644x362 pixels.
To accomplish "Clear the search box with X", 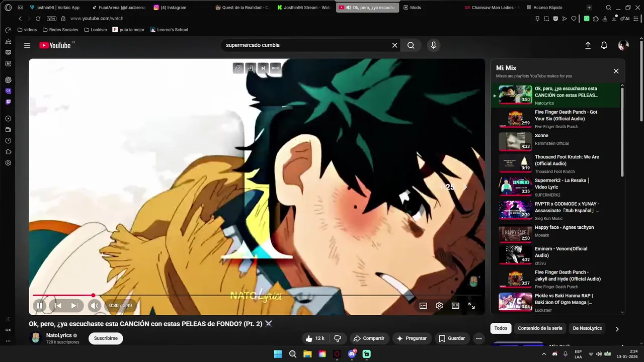I will pyautogui.click(x=395, y=45).
